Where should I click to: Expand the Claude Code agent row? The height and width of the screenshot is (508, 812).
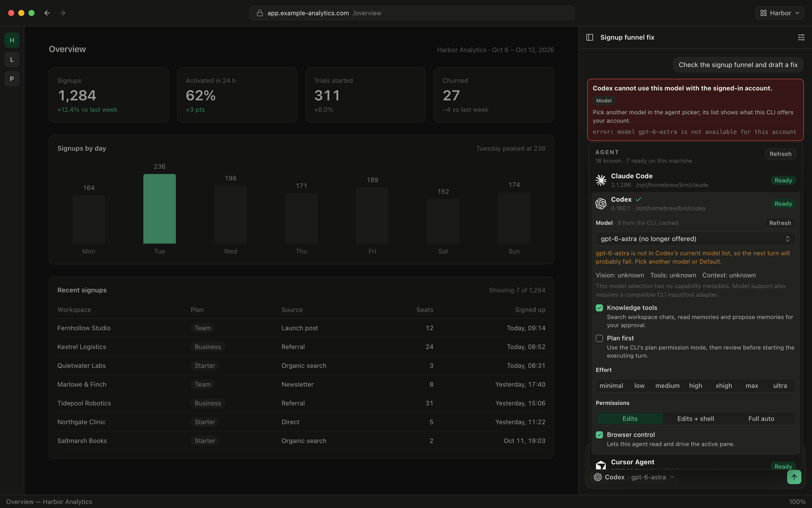[695, 180]
